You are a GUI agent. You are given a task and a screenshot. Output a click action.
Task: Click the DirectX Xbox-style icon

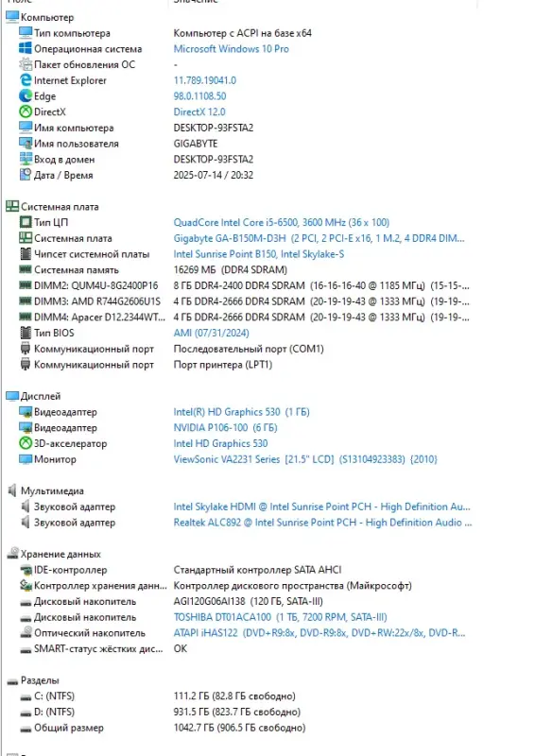tap(26, 112)
